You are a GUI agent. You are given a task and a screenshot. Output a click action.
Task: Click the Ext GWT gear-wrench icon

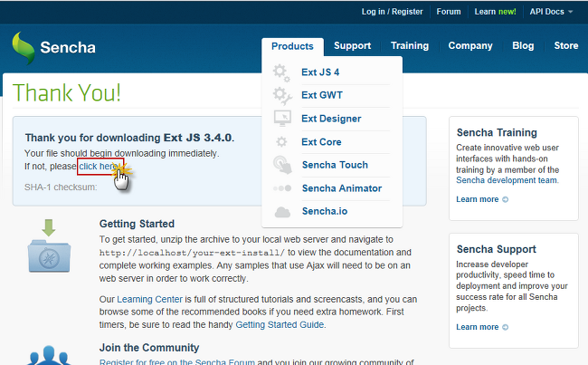pyautogui.click(x=282, y=96)
